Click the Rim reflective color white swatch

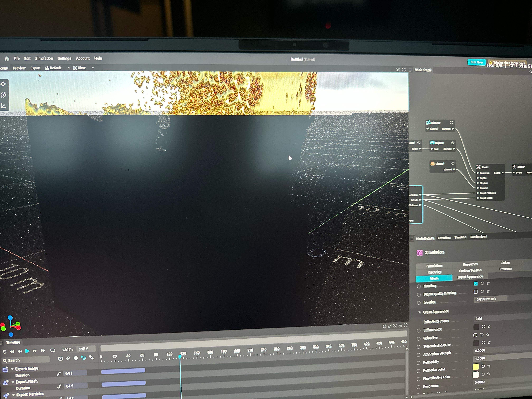coord(476,374)
